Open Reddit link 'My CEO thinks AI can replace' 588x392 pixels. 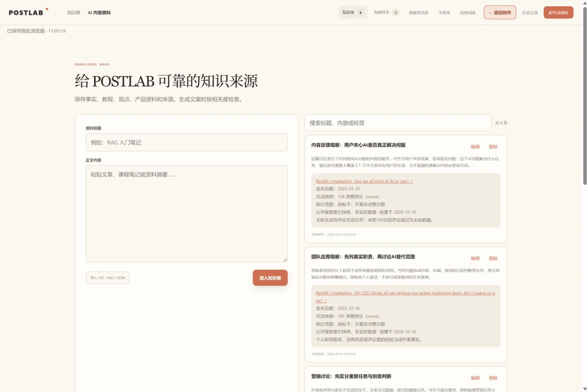(405, 297)
